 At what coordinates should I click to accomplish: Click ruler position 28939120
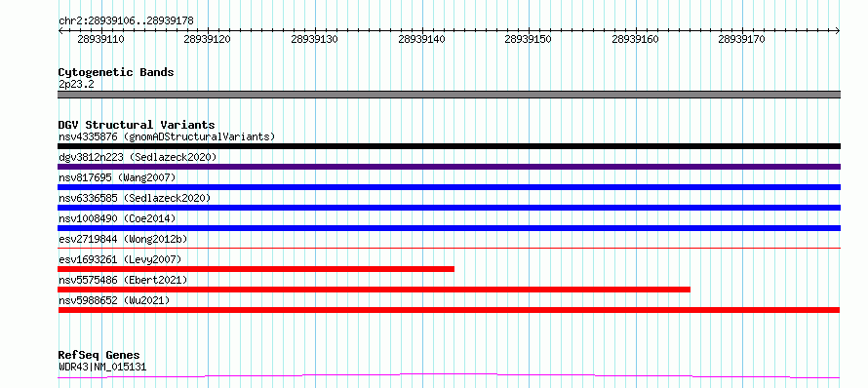point(207,39)
